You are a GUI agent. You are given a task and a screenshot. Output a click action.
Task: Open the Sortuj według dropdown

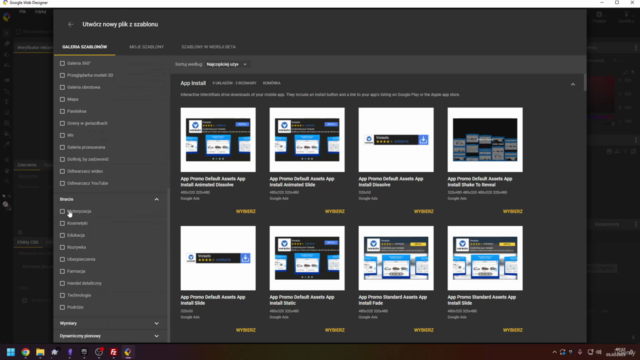[x=227, y=64]
